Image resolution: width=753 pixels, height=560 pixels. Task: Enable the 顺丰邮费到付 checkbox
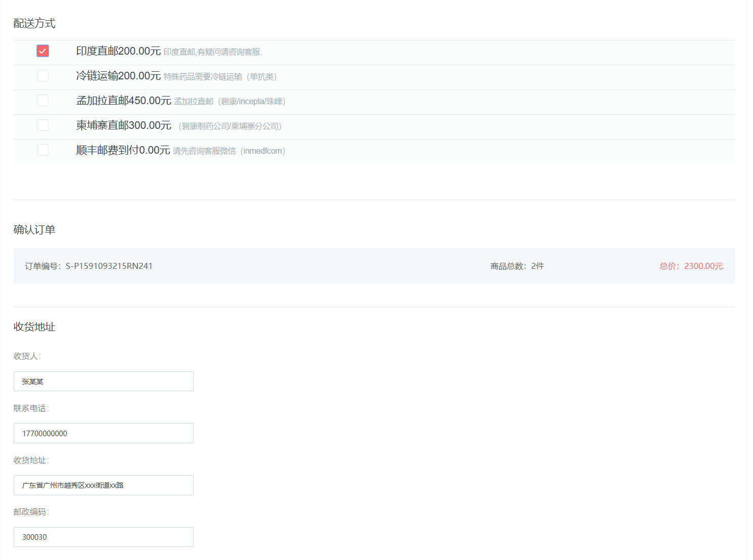[43, 150]
